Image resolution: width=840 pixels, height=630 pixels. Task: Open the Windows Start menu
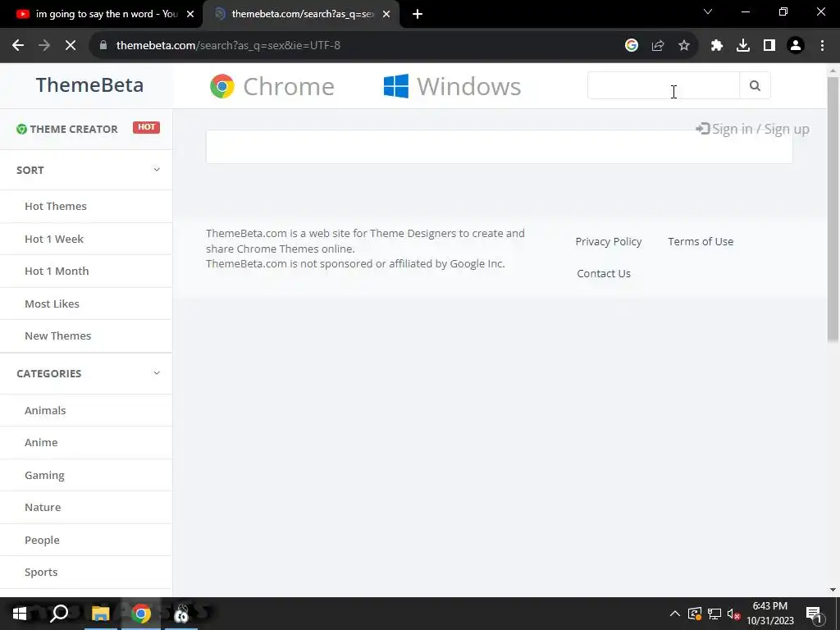click(x=20, y=614)
